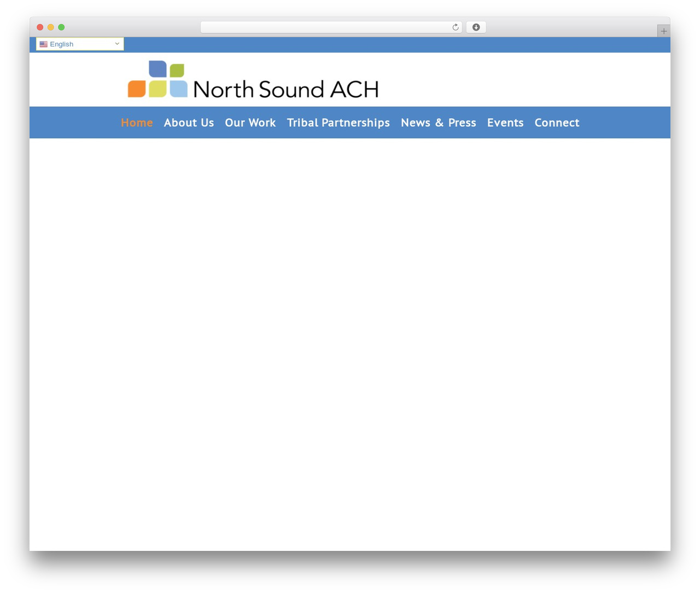Image resolution: width=700 pixels, height=593 pixels.
Task: Open News & Press page
Action: [439, 123]
